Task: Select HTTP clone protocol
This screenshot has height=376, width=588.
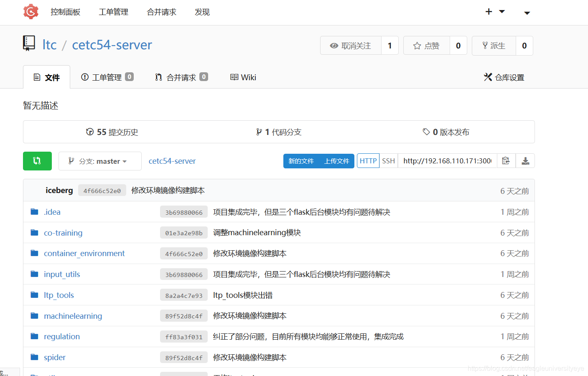Action: click(368, 161)
